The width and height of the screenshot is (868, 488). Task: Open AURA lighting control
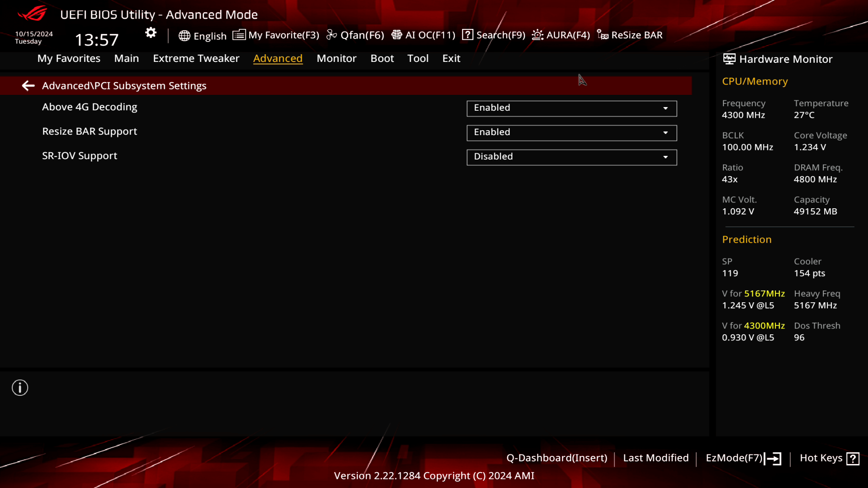(560, 34)
